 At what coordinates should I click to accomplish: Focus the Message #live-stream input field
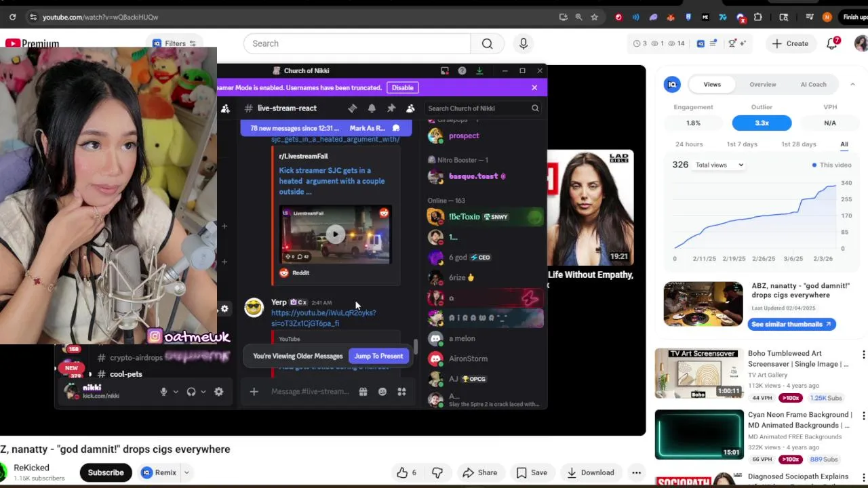(310, 392)
